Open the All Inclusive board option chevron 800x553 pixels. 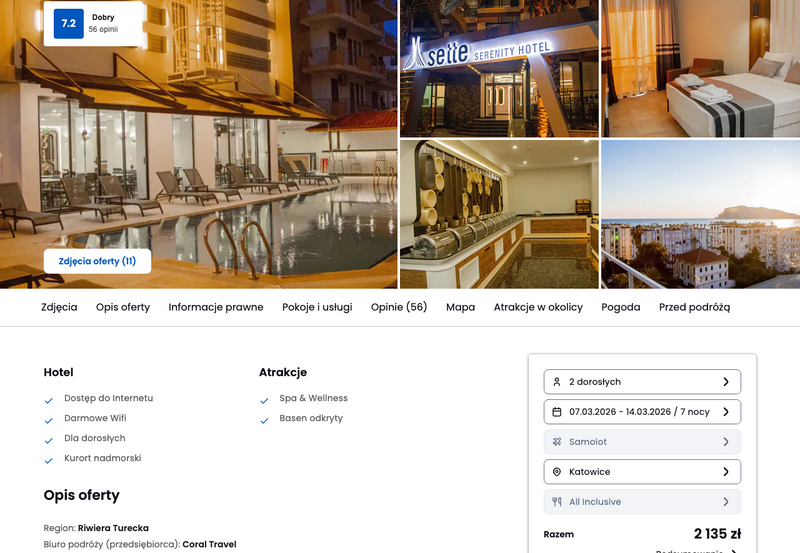(726, 501)
